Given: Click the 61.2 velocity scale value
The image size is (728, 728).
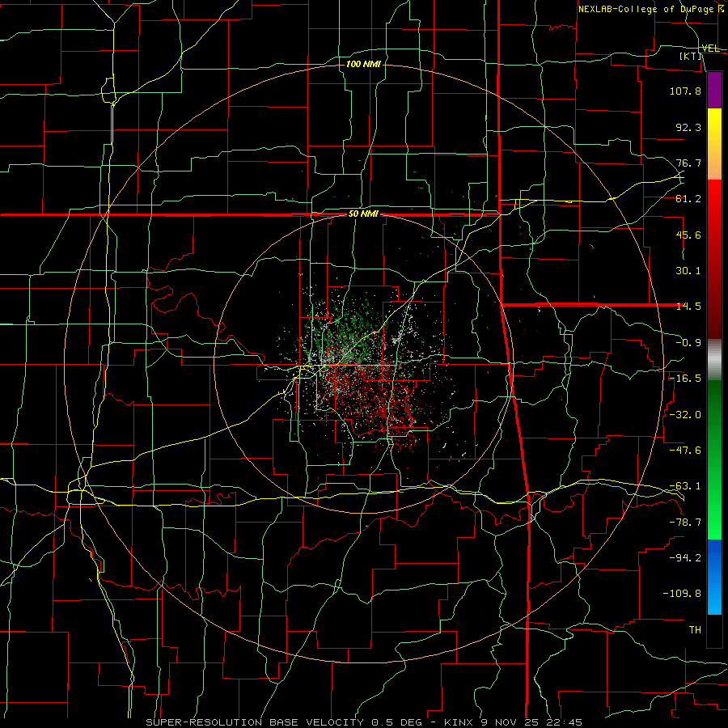Looking at the screenshot, I should point(688,199).
